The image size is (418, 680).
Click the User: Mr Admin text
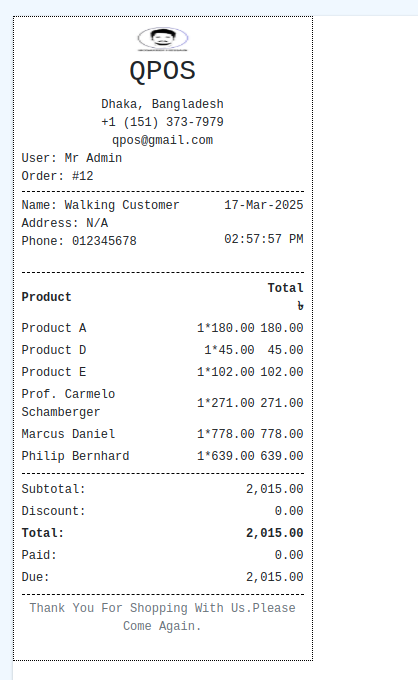click(x=72, y=158)
